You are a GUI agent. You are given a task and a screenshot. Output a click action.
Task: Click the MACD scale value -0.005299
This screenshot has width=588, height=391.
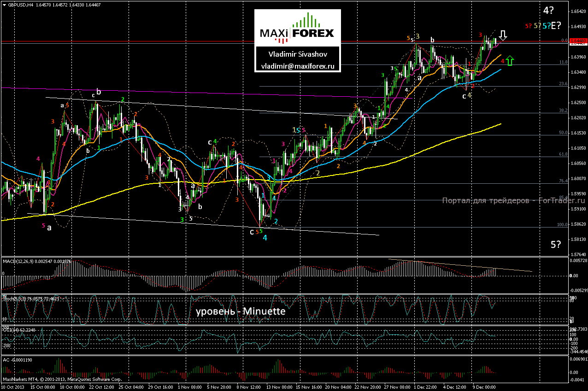click(x=578, y=291)
